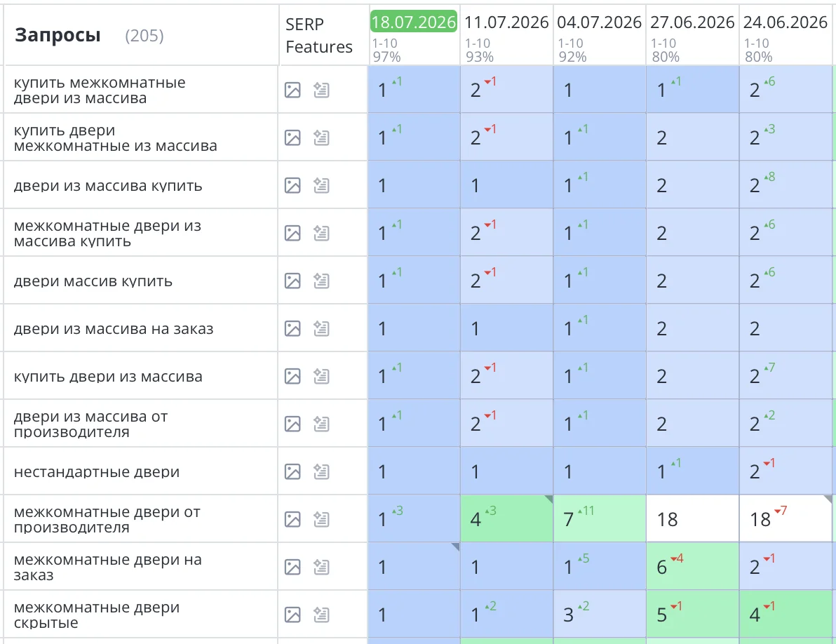Click 24.06.2026 position for 'двери из массива купить'
836x644 pixels.
pos(786,185)
